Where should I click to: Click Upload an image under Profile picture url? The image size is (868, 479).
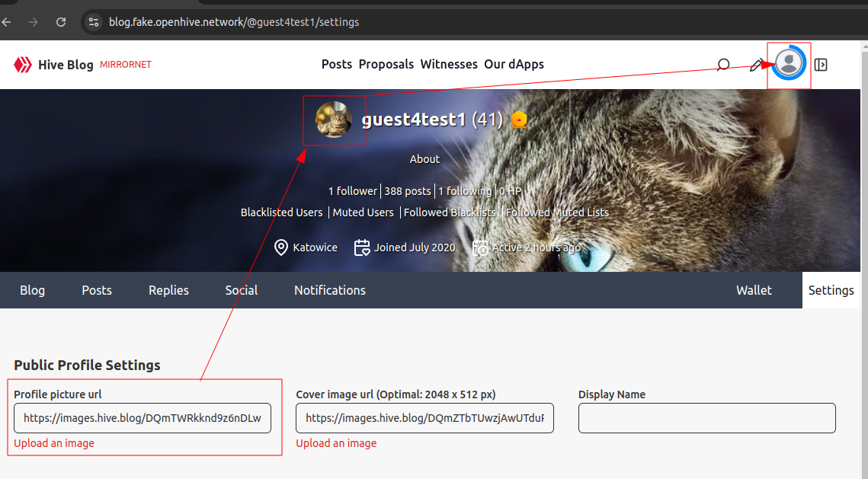pos(54,443)
